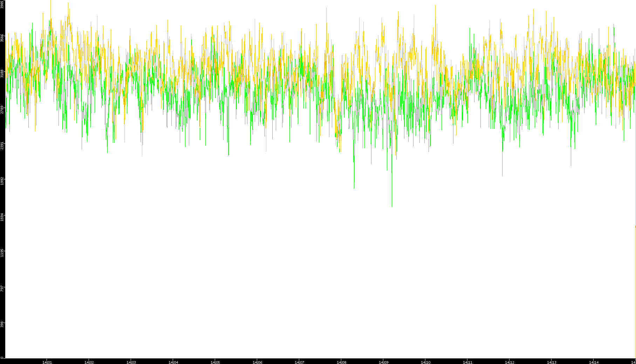Select the 14:07 time marker
Viewport: 636px width, 364px height.
pos(299,362)
